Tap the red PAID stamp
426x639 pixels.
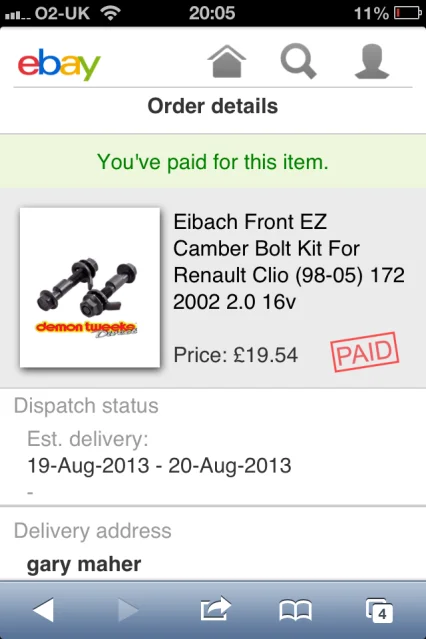click(x=364, y=352)
